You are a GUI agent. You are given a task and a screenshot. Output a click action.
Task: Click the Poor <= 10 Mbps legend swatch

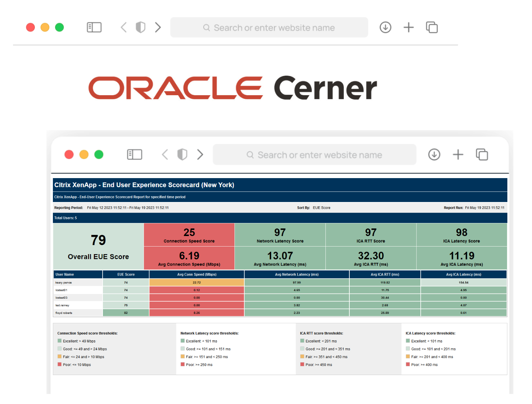[59, 365]
